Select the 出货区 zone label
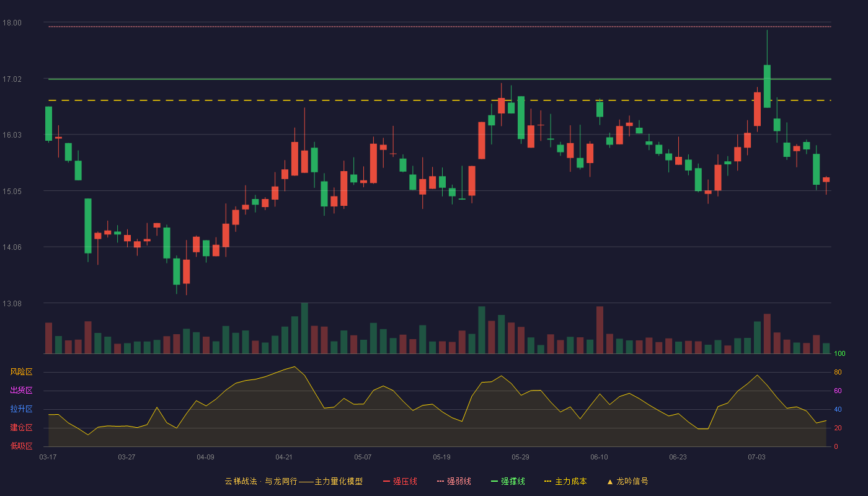868x496 pixels. [21, 391]
